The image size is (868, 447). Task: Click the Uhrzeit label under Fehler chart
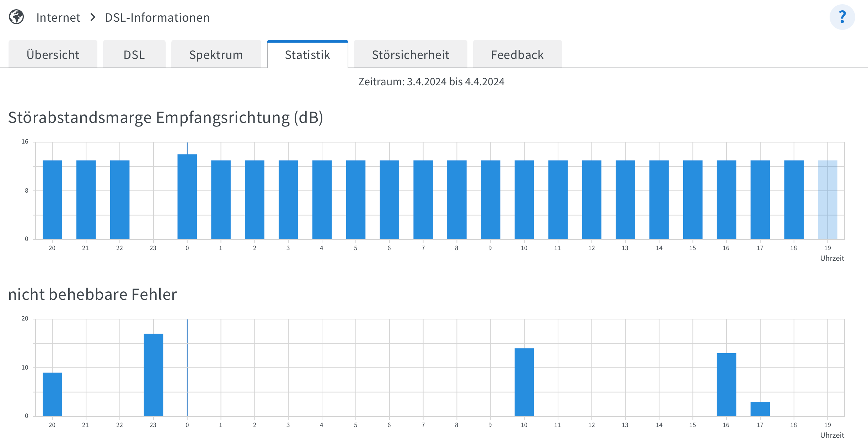pos(832,435)
